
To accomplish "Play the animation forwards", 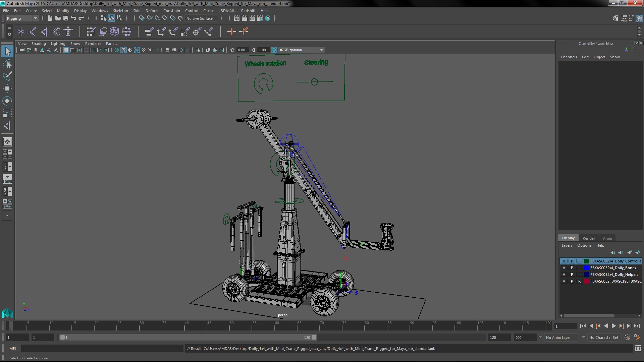I will coord(613,326).
